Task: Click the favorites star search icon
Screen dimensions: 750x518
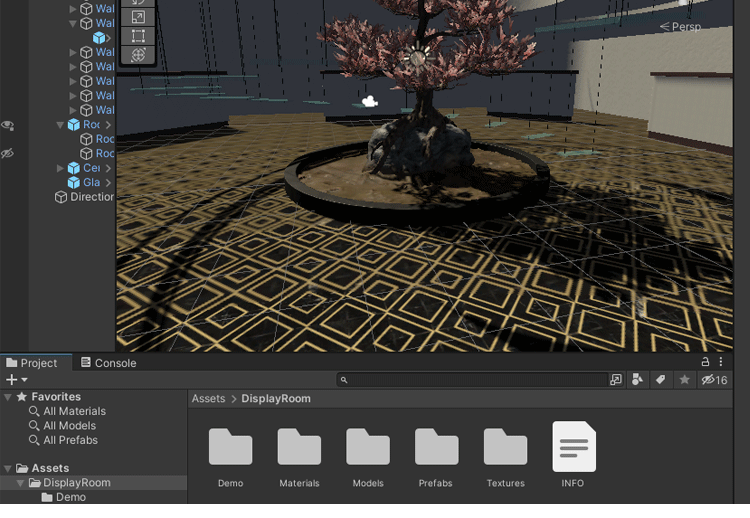Action: click(x=684, y=380)
